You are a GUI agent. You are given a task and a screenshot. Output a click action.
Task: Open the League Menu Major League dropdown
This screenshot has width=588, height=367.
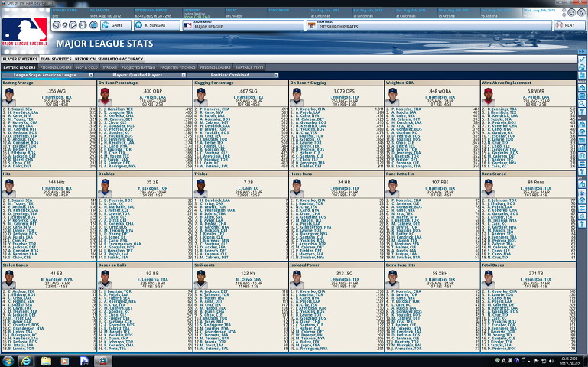(243, 25)
